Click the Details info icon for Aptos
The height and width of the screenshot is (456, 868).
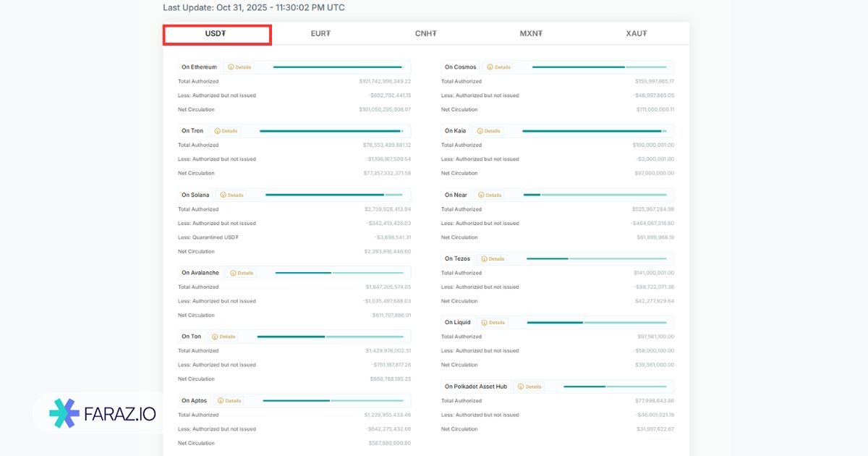pyautogui.click(x=221, y=400)
